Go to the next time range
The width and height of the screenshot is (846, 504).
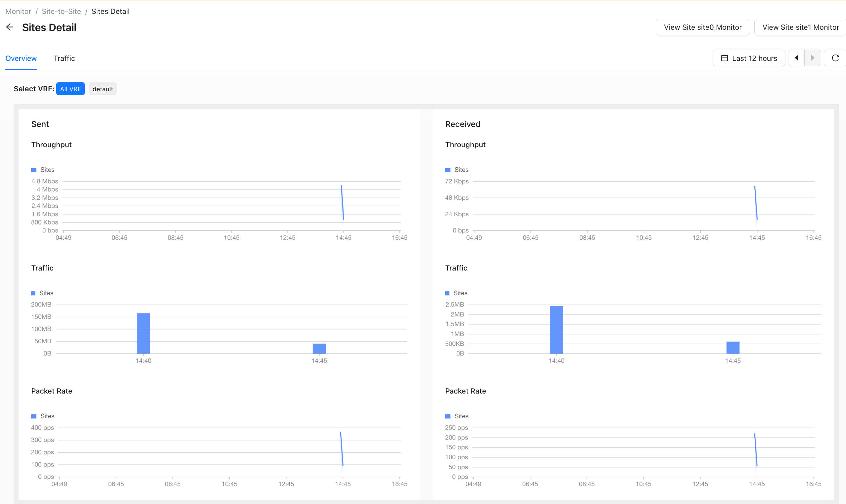(x=812, y=58)
